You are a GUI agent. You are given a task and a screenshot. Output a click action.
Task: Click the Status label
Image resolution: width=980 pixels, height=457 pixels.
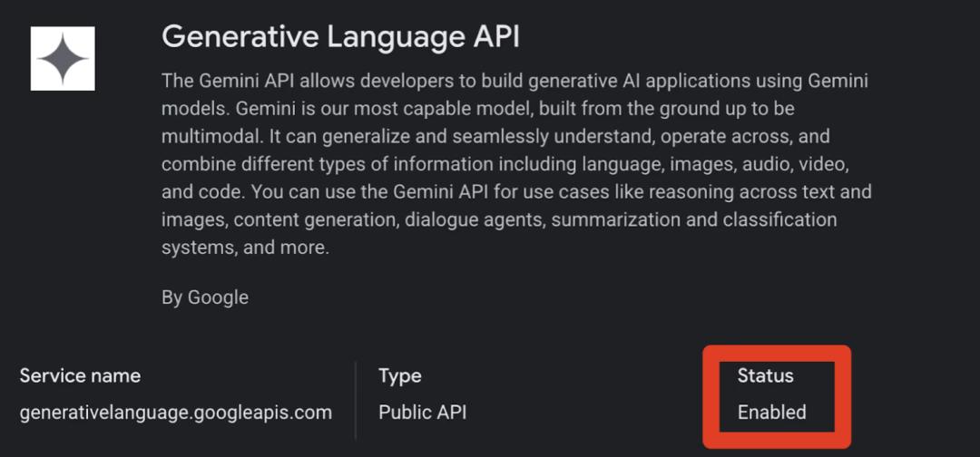(765, 375)
